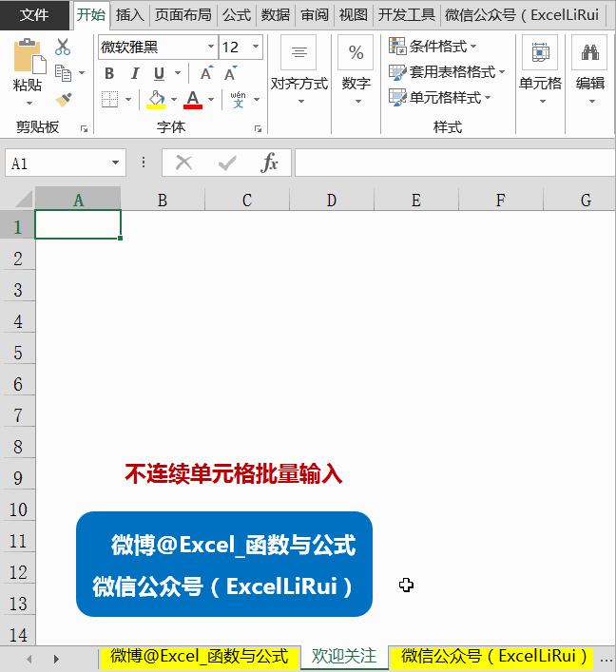Click the formula bar confirm checkmark
The width and height of the screenshot is (616, 672).
coord(227,163)
